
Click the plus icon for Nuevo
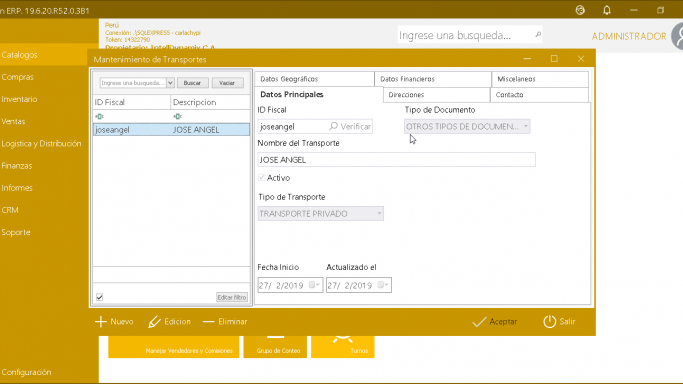101,322
